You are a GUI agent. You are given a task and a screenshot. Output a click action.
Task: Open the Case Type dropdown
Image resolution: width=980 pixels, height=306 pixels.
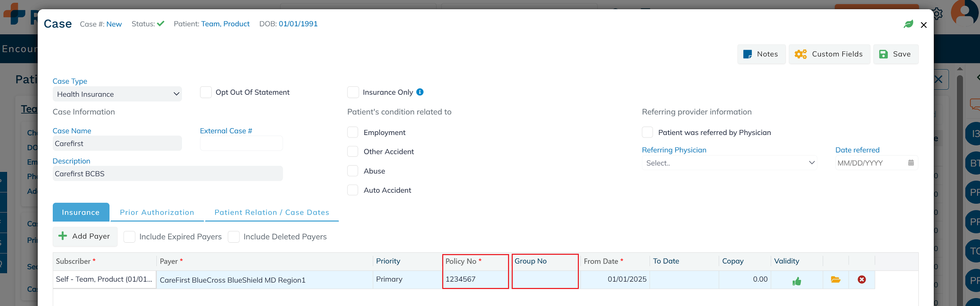117,94
